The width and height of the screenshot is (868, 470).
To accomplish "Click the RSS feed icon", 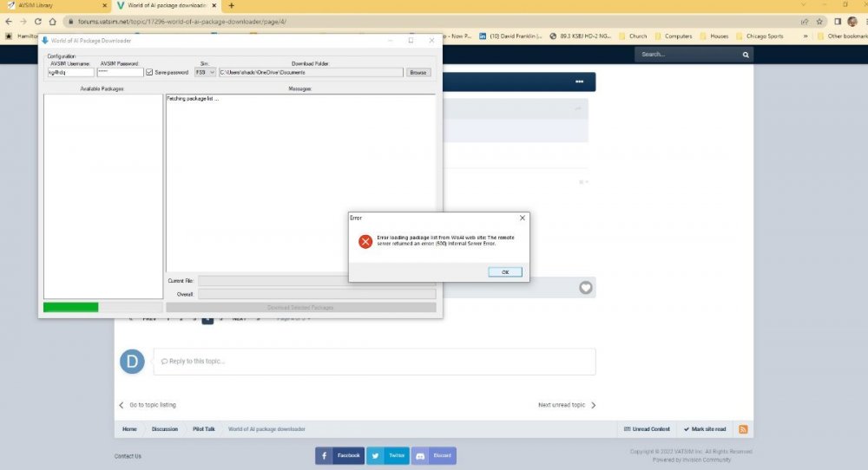I will pyautogui.click(x=744, y=429).
